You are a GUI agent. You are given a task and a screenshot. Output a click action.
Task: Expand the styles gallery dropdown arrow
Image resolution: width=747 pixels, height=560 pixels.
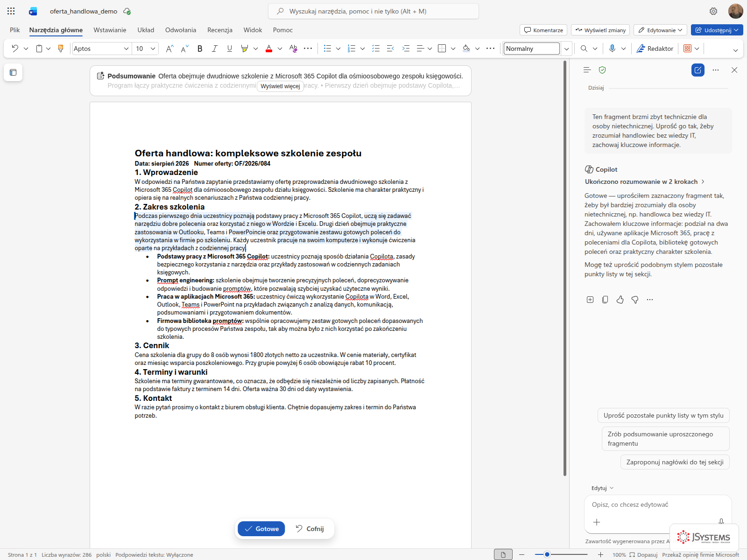pos(566,49)
